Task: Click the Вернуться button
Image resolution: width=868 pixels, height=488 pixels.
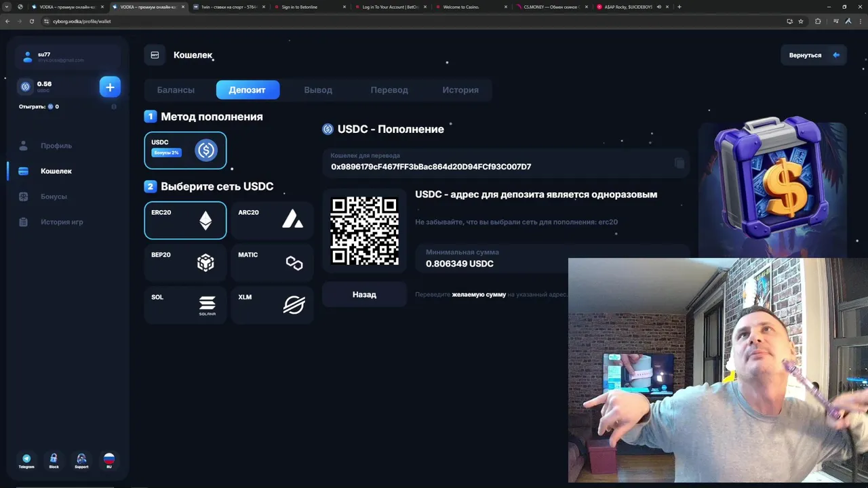Action: 813,55
